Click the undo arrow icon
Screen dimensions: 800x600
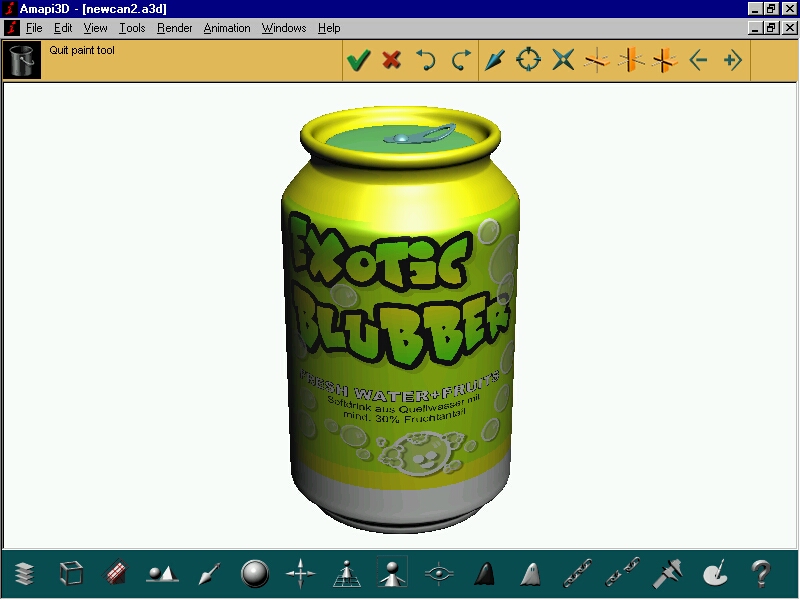[x=426, y=61]
